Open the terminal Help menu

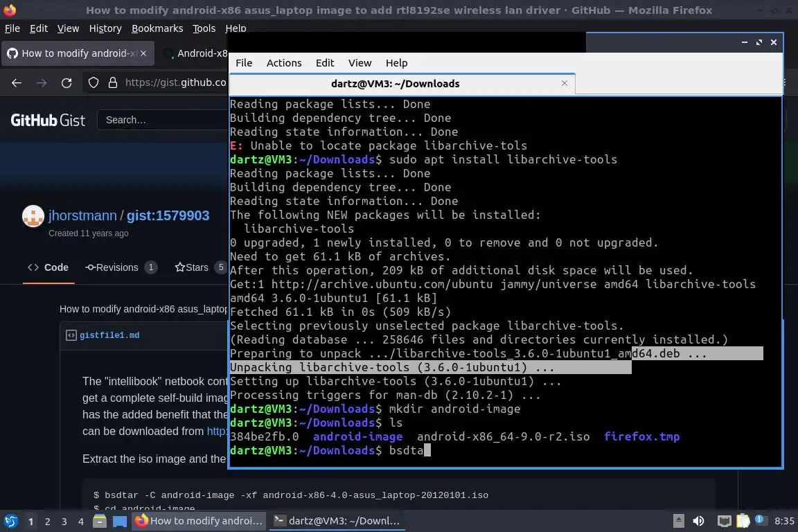click(396, 62)
